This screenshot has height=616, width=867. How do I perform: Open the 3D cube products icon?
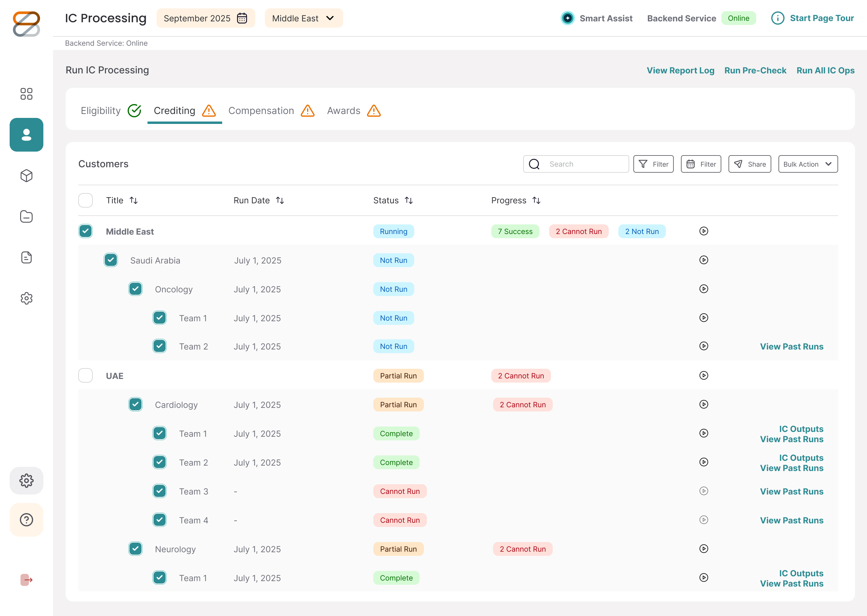26,176
